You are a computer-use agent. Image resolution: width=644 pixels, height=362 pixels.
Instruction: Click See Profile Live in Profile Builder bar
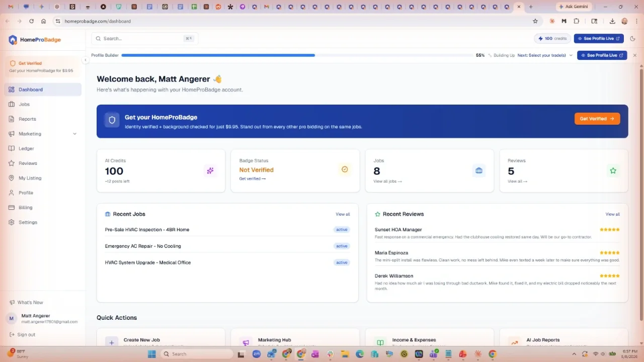pyautogui.click(x=602, y=55)
